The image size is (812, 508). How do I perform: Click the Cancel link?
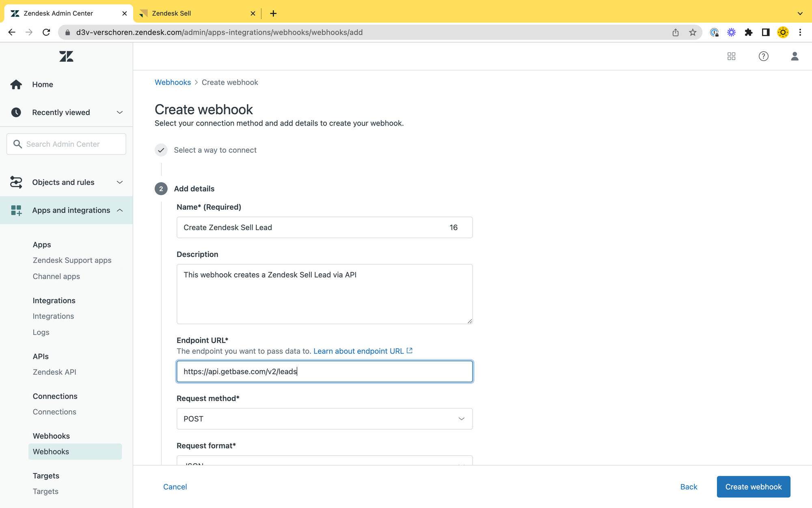(175, 487)
